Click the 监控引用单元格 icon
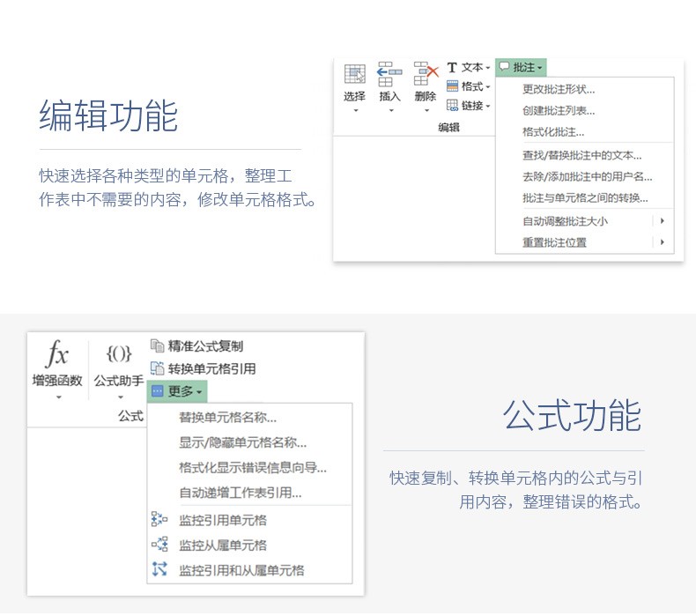The width and height of the screenshot is (696, 616). coord(159,519)
